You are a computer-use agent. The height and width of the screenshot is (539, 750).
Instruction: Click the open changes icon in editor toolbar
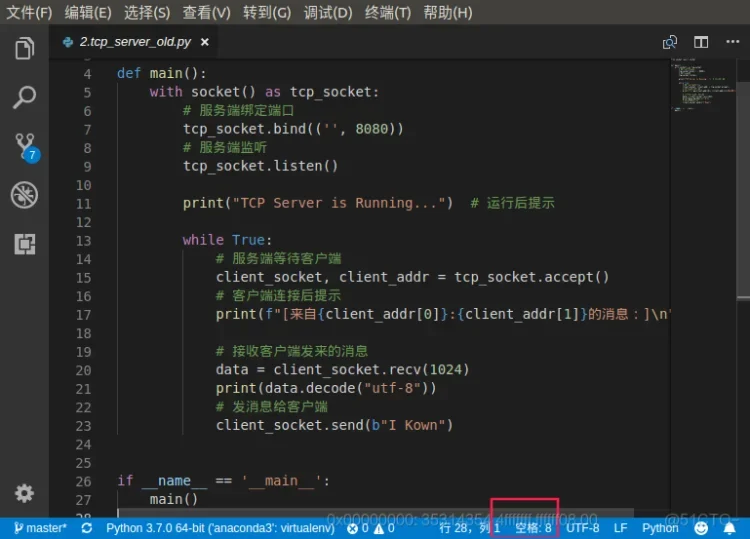point(670,42)
